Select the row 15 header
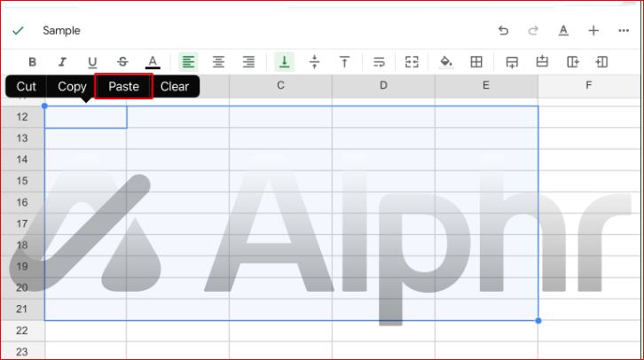The height and width of the screenshot is (360, 644). coord(22,181)
